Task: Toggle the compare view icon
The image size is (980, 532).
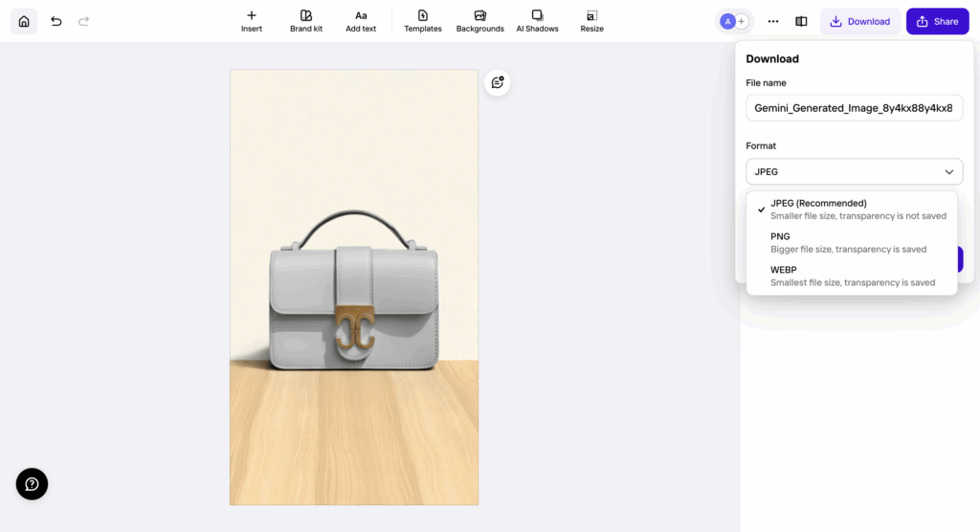Action: coord(801,21)
